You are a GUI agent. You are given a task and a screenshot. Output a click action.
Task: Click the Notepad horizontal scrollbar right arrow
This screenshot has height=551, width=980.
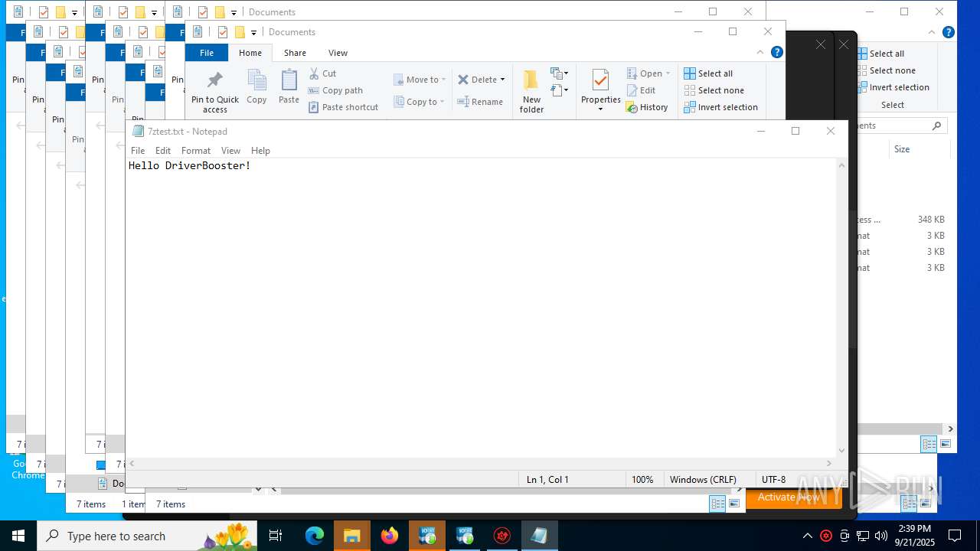coord(829,463)
